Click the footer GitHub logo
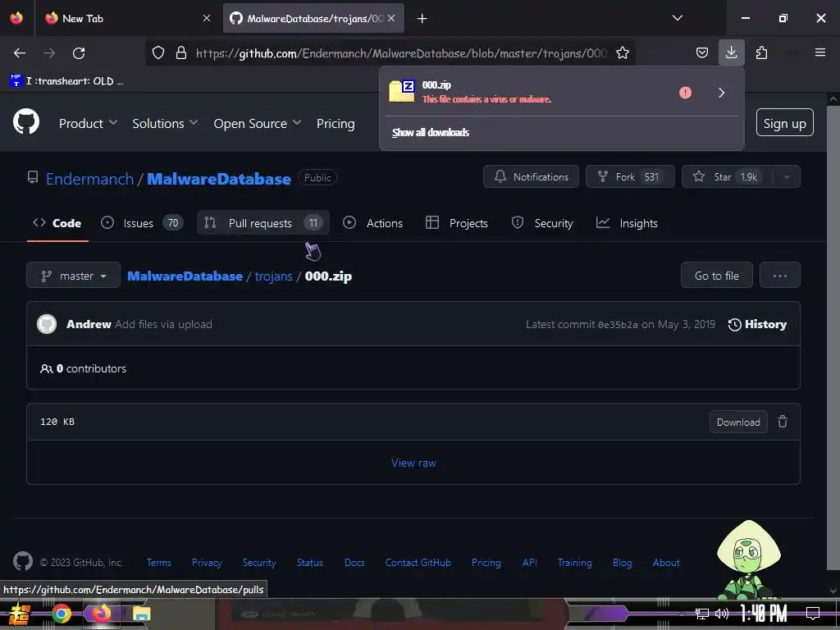 [23, 561]
